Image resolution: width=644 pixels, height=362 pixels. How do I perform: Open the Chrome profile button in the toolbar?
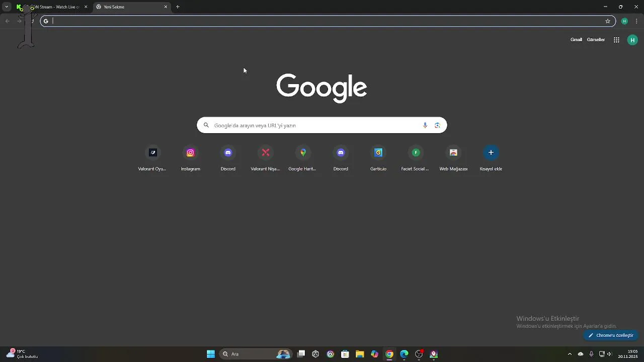point(624,21)
